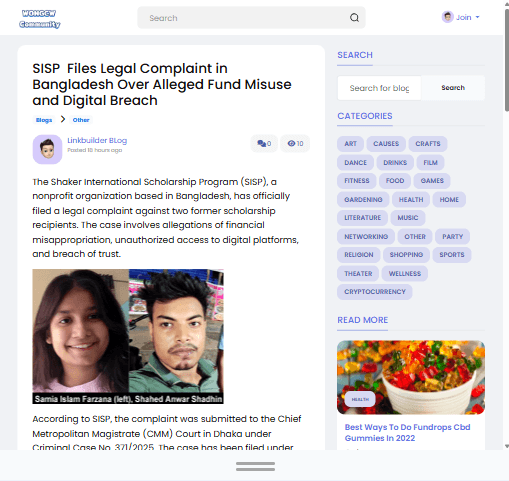
Task: Select the FITNESS category tag
Action: pos(357,181)
